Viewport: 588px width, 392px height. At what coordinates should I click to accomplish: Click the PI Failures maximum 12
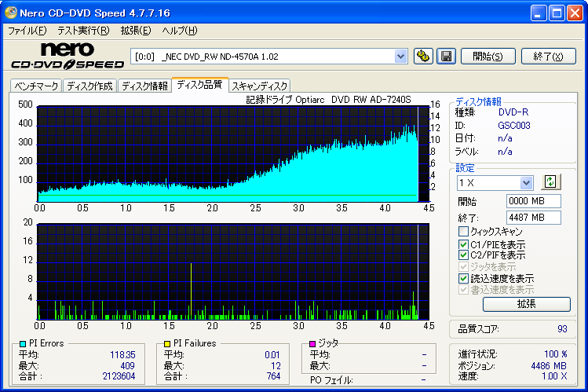click(x=276, y=366)
